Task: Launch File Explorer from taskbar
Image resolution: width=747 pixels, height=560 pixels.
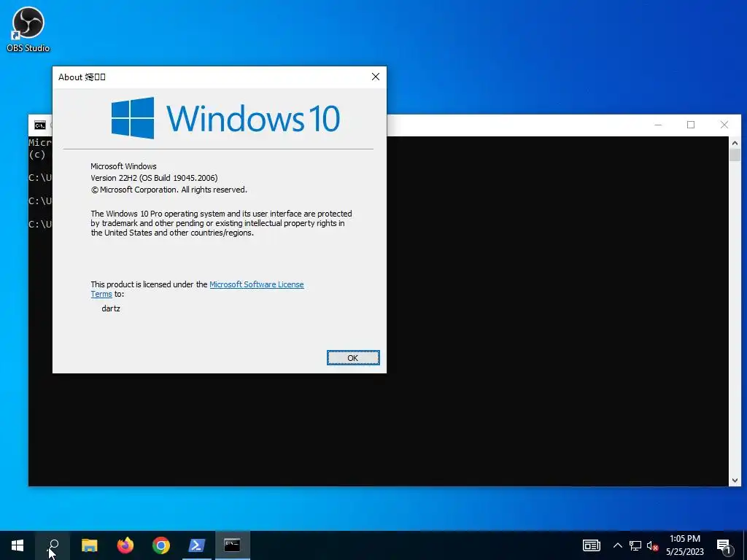Action: [x=89, y=545]
